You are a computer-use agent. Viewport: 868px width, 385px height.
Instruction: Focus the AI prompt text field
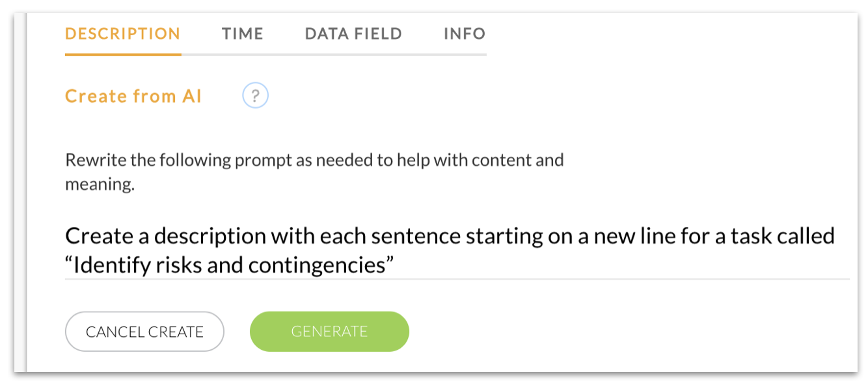[x=457, y=250]
